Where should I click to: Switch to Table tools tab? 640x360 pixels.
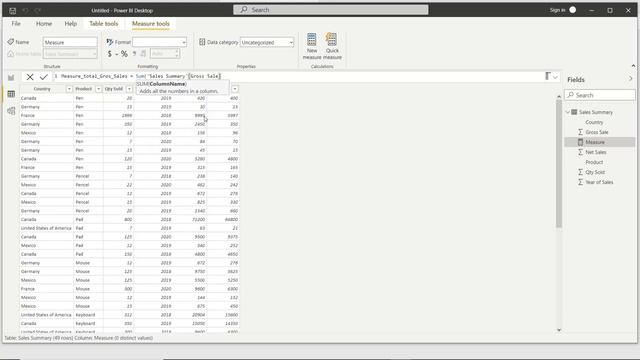point(104,24)
